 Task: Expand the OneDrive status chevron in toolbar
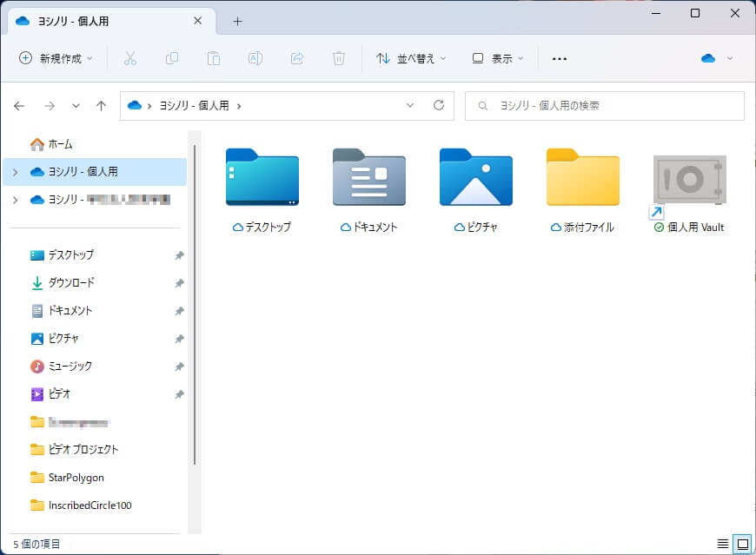(729, 58)
